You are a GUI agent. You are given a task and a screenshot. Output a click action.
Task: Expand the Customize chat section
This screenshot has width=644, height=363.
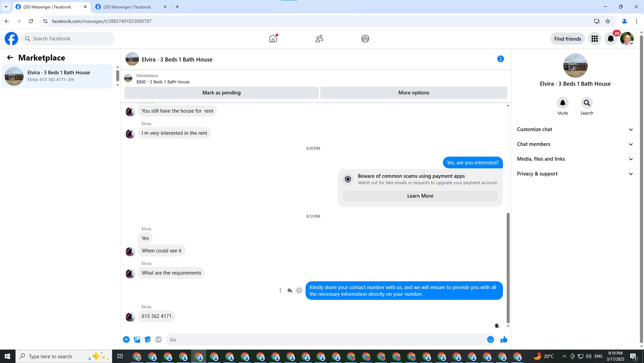point(575,129)
